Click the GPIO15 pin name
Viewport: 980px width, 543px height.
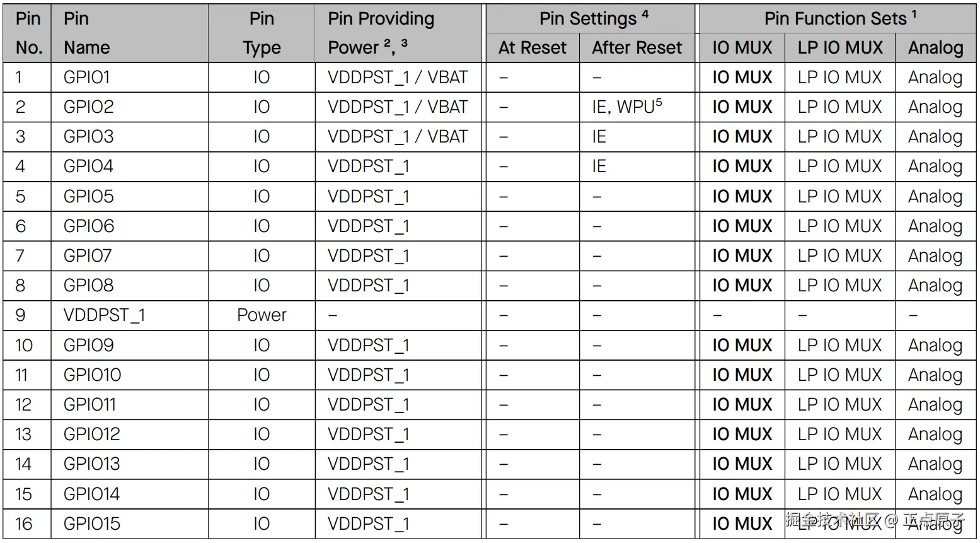pyautogui.click(x=92, y=523)
